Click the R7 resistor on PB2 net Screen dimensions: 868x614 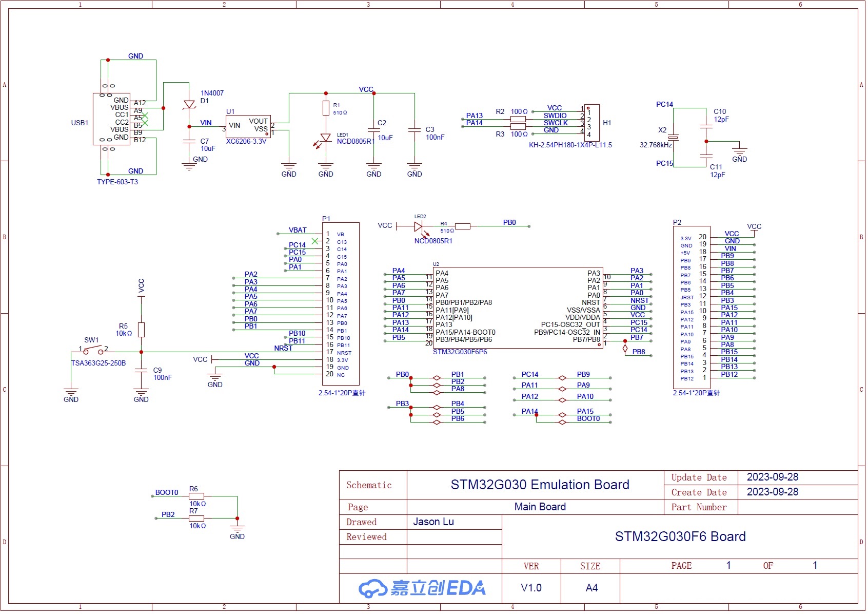tap(196, 519)
